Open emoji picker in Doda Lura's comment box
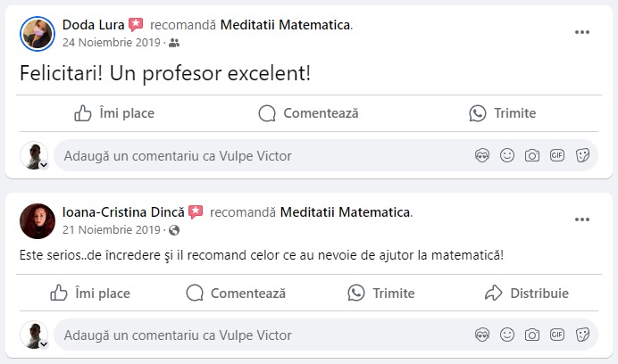 point(507,156)
